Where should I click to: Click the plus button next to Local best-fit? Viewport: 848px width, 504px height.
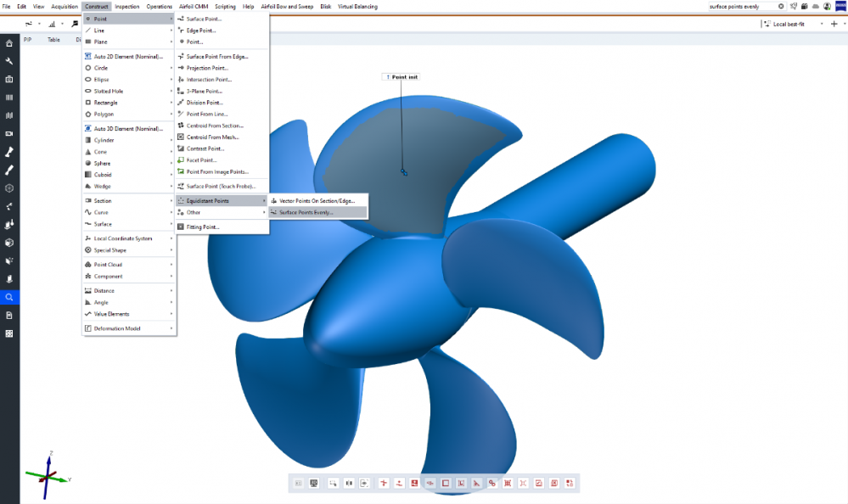(x=834, y=24)
